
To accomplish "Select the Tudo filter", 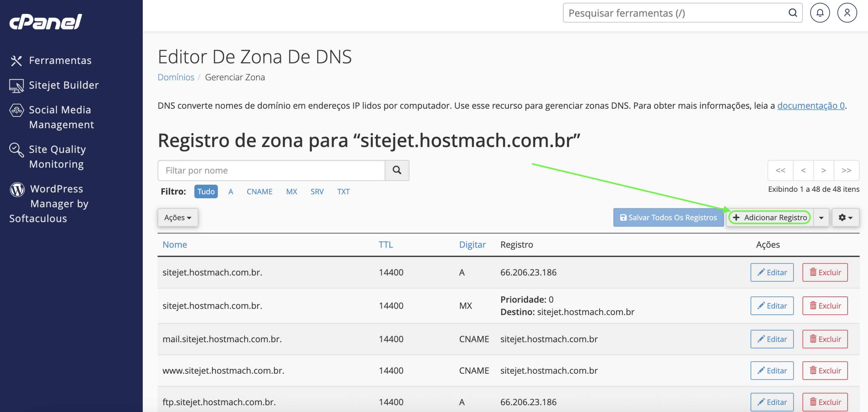I will click(x=206, y=191).
